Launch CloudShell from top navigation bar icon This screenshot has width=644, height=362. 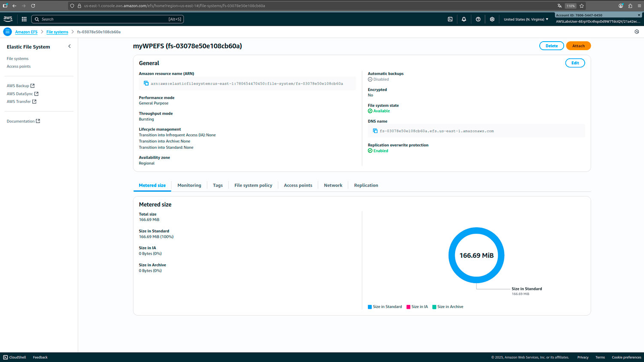coord(450,19)
